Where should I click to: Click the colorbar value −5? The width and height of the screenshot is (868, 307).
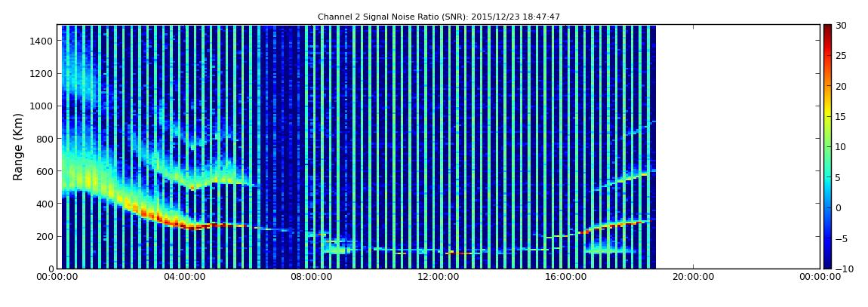point(840,238)
